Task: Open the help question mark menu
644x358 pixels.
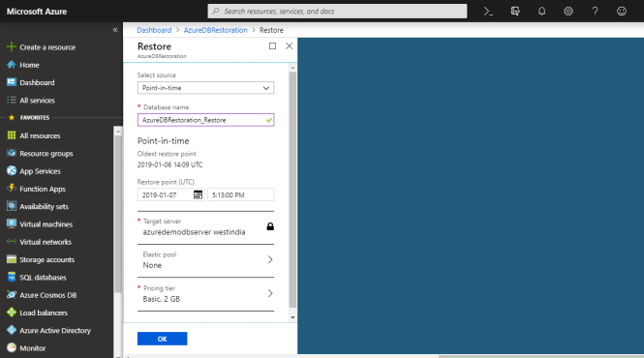Action: [x=595, y=12]
